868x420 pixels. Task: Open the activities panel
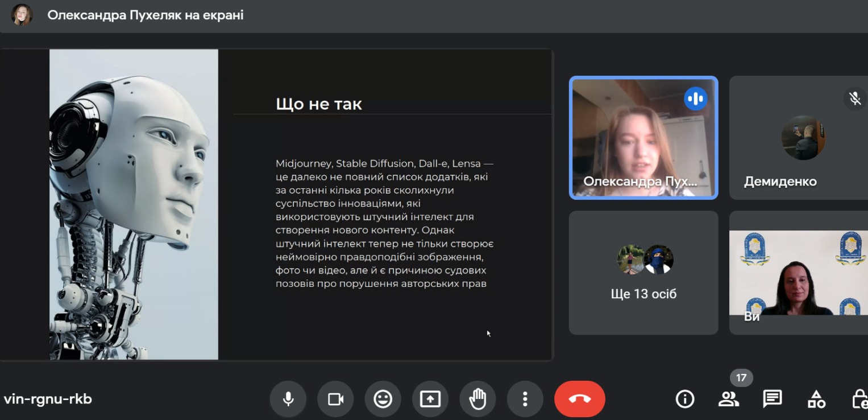tap(816, 399)
